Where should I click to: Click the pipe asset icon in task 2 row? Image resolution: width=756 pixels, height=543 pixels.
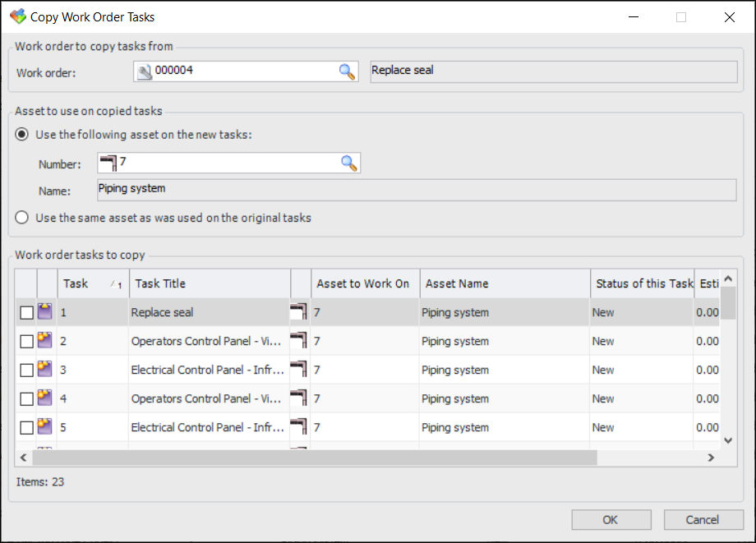pos(299,341)
